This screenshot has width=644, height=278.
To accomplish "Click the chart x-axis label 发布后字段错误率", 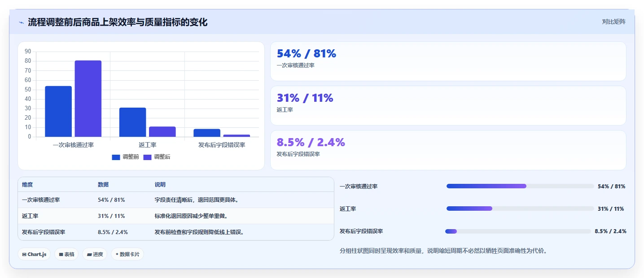I will (x=222, y=145).
